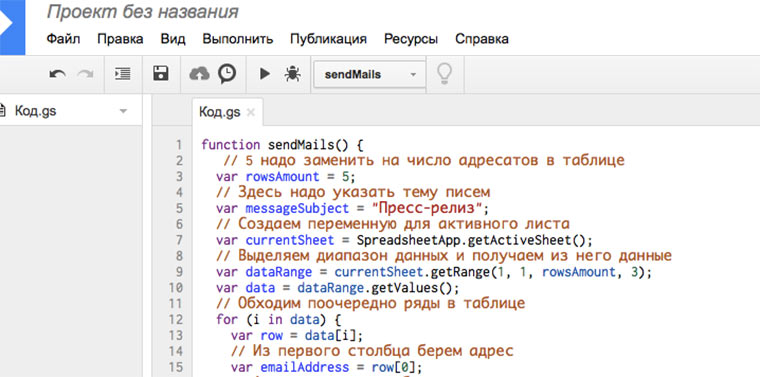Open the Вид menu
The image size is (760, 377).
[x=173, y=39]
